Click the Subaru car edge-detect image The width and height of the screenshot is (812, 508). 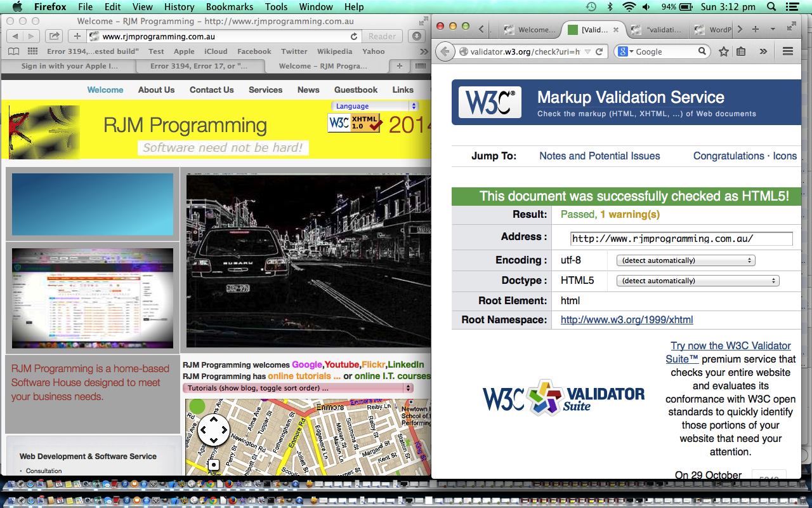(x=308, y=261)
